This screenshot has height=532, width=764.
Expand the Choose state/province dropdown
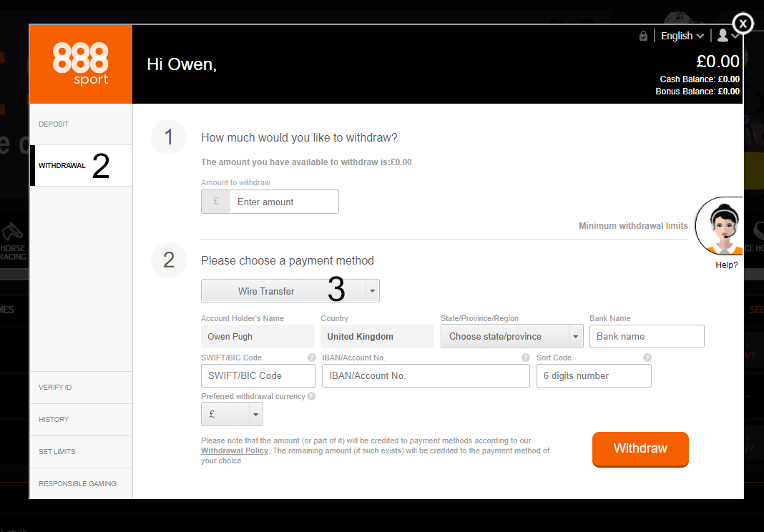click(511, 337)
